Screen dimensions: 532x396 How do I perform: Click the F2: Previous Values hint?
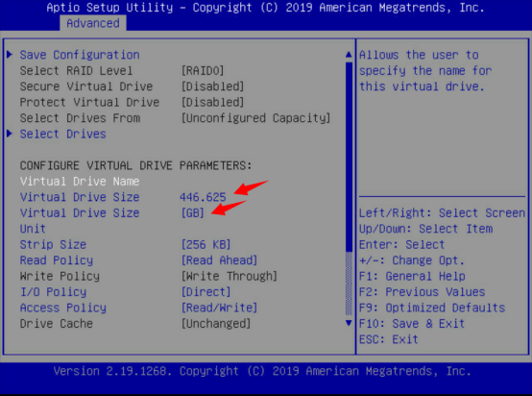tap(423, 292)
